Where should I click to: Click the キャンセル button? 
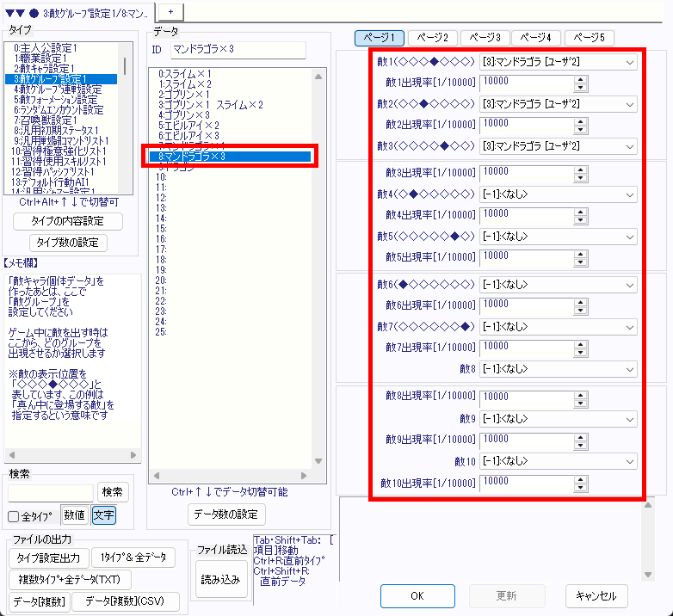tap(596, 595)
